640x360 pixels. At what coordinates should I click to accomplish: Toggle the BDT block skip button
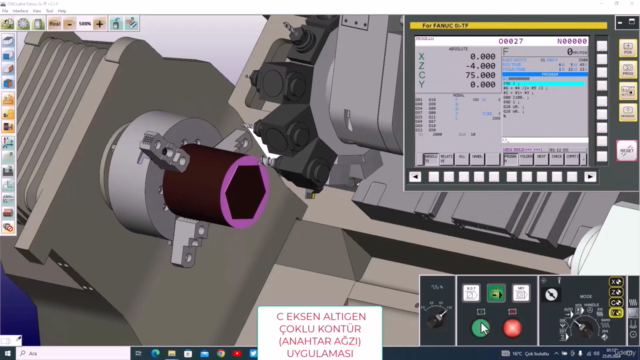(471, 293)
